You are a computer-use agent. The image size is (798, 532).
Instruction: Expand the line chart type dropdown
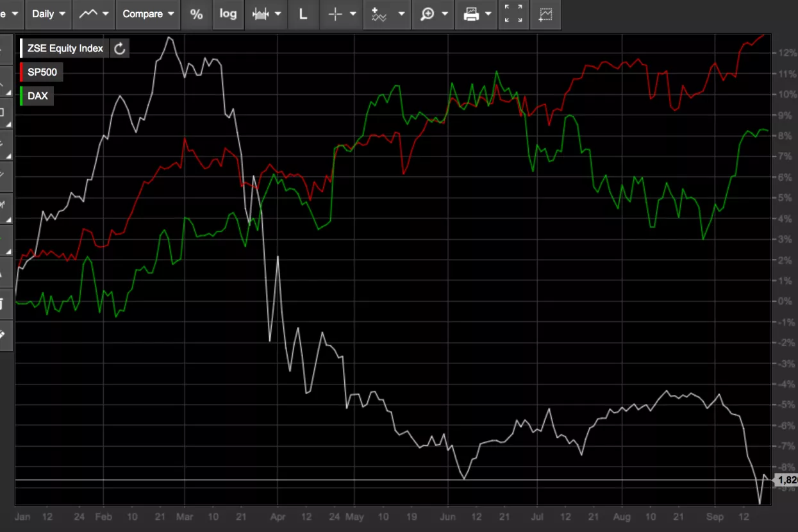click(94, 14)
